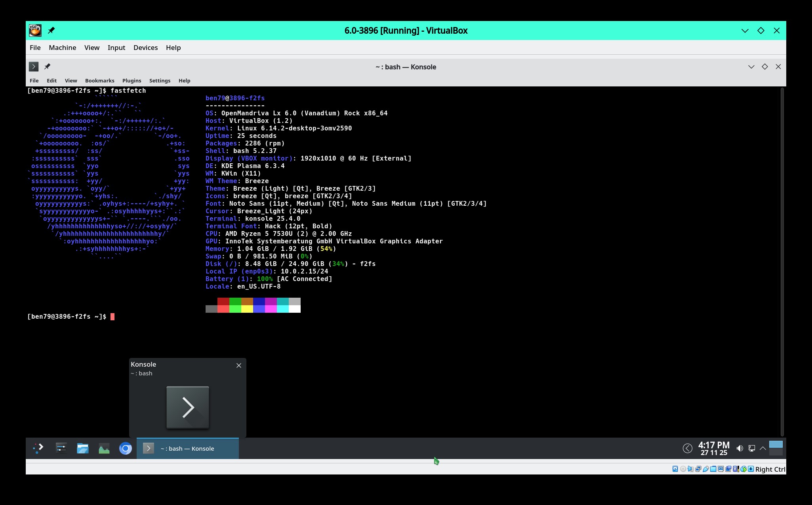Viewport: 812px width, 505px height.
Task: Open the VirtualBox Devices menu
Action: pyautogui.click(x=145, y=48)
